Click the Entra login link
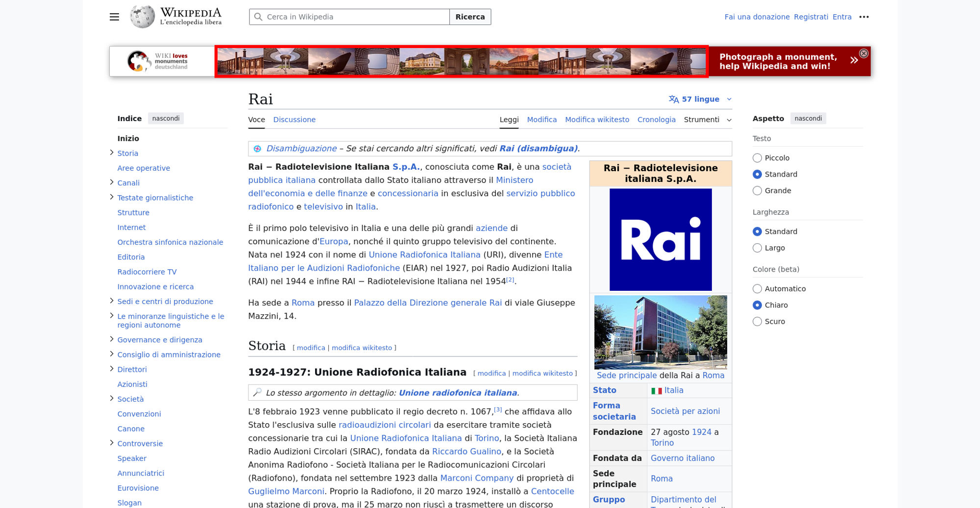Screen dimensions: 980x508 click(x=842, y=17)
